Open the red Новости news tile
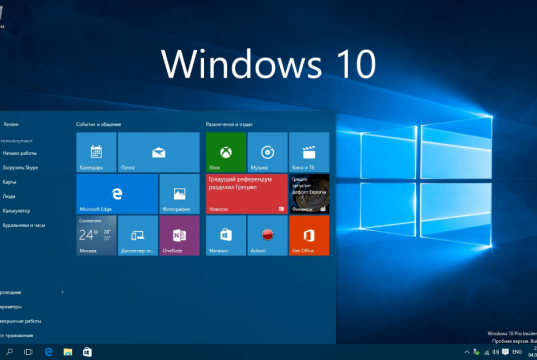Screen dimensions: 537x360 point(247,194)
